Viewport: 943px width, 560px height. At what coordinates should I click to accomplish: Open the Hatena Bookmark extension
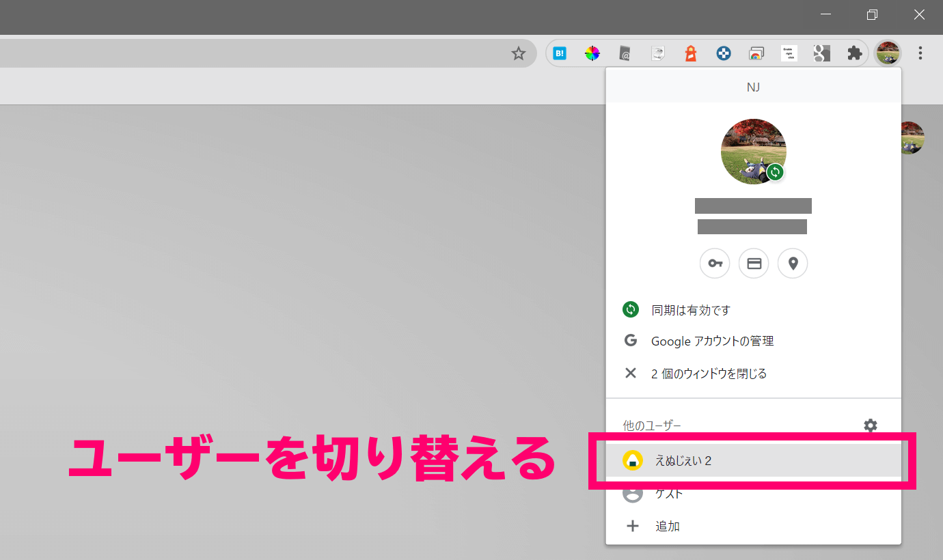(x=560, y=53)
